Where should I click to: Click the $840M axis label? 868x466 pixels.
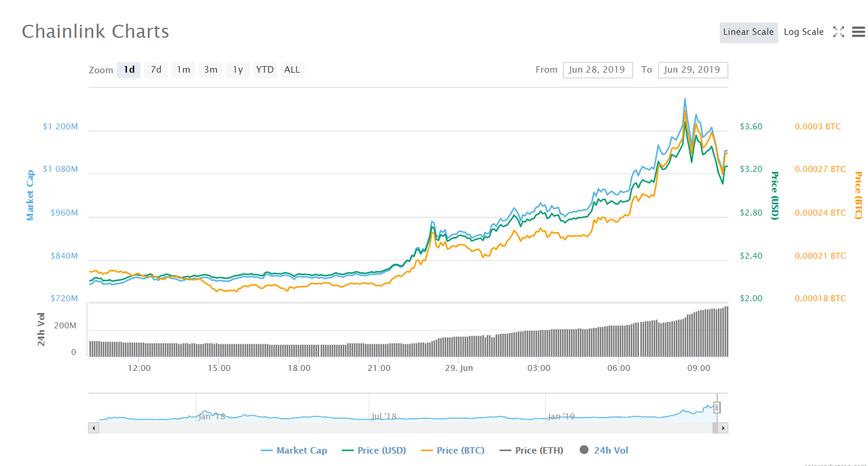click(x=64, y=256)
